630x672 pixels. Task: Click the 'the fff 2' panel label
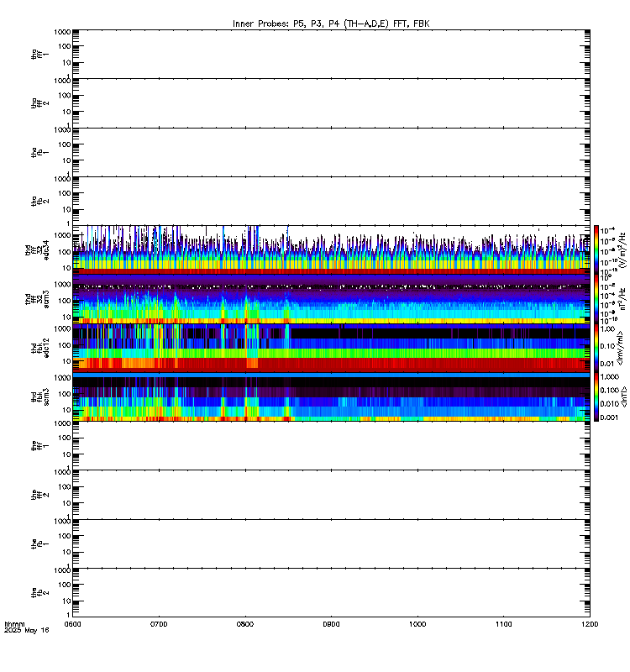click(x=39, y=495)
